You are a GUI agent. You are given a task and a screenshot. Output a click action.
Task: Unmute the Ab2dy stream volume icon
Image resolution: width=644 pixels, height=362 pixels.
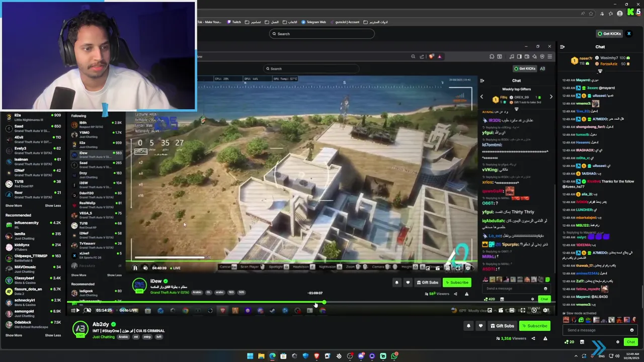88,310
